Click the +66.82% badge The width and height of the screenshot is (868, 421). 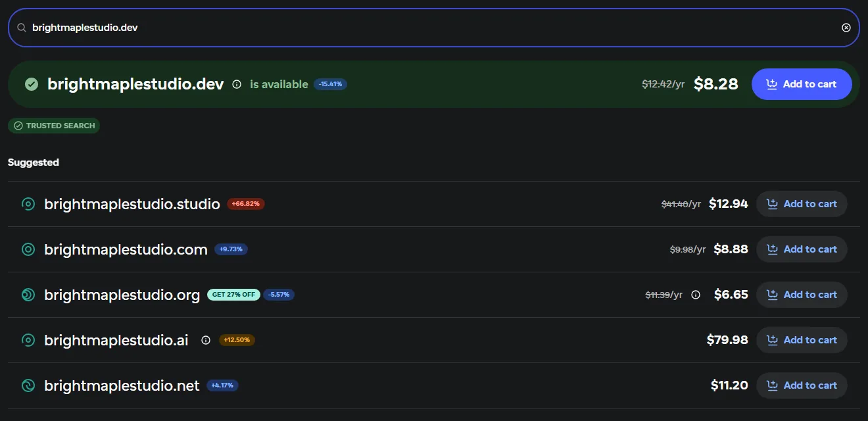[x=246, y=204]
